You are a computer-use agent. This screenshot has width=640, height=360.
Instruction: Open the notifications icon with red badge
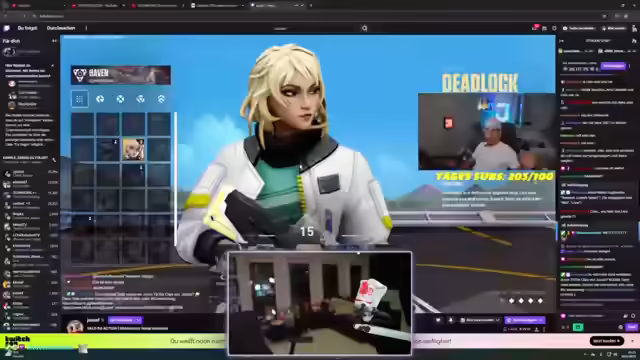[535, 28]
